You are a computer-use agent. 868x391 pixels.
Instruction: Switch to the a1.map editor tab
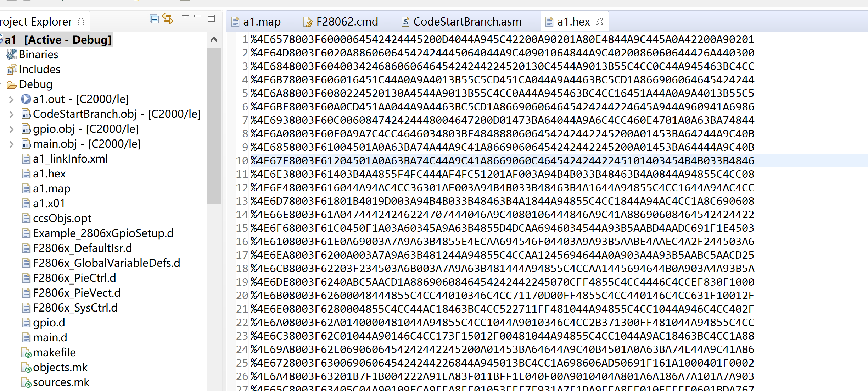[x=261, y=22]
